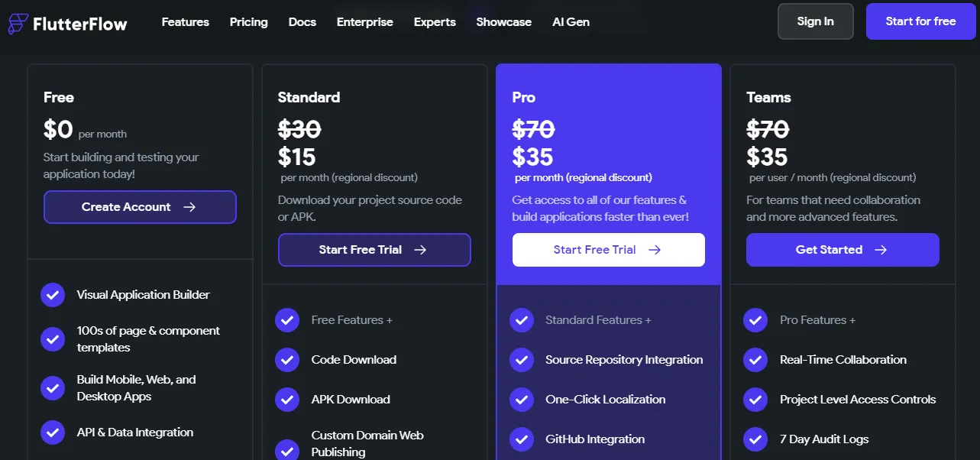
Task: Open the Features menu
Action: tap(185, 22)
